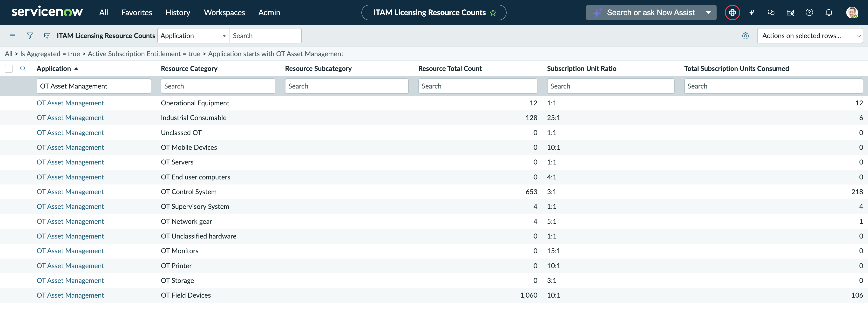
Task: Click the OT Supervisory System category cell
Action: click(195, 207)
